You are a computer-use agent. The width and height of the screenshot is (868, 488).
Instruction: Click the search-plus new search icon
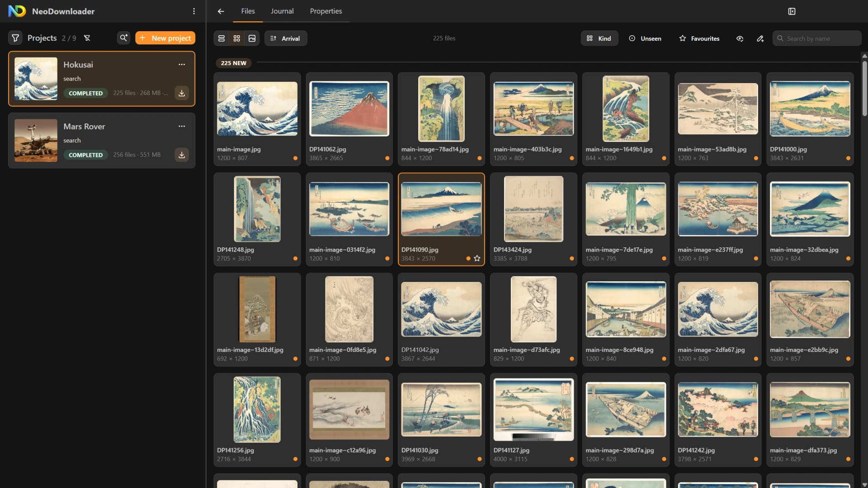click(123, 38)
